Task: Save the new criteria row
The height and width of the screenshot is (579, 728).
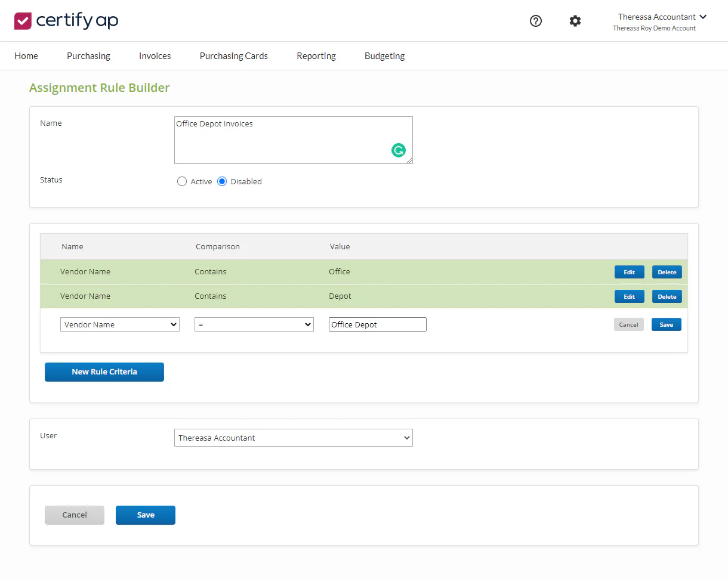Action: (667, 324)
